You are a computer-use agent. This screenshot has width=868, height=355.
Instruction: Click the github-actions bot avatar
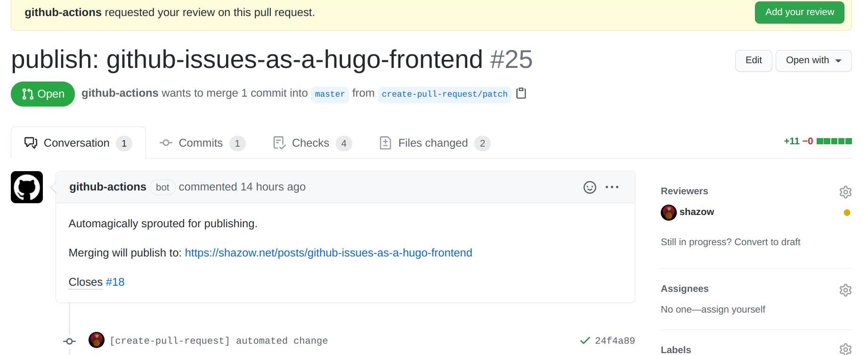[x=27, y=187]
